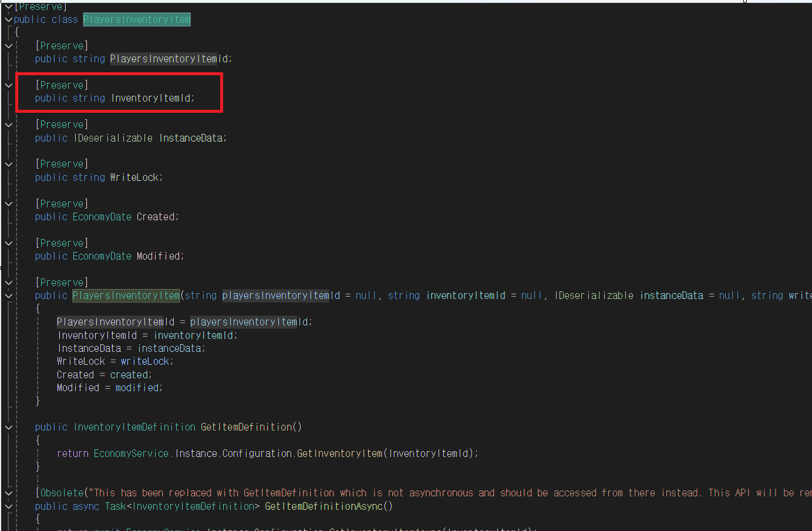The width and height of the screenshot is (812, 531).
Task: Click PlayersInventoryItem constructor name
Action: [126, 295]
